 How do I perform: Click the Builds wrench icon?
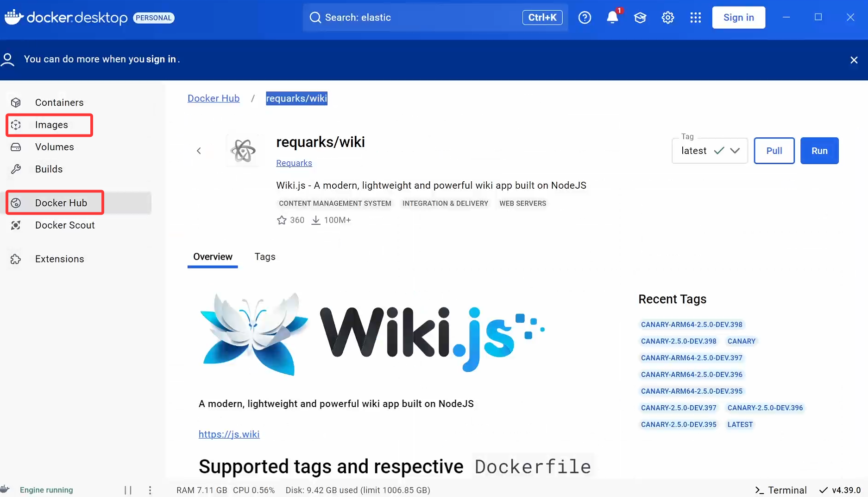(16, 169)
